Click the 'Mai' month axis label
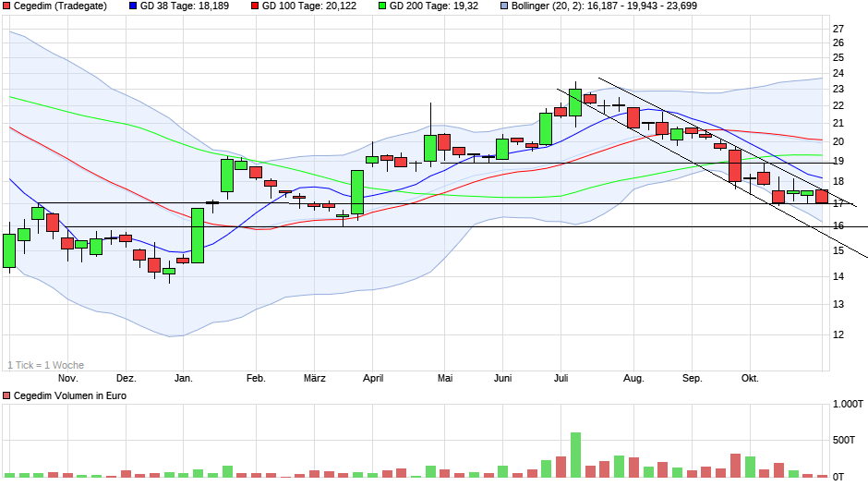This screenshot has height=486, width=868. tap(445, 379)
